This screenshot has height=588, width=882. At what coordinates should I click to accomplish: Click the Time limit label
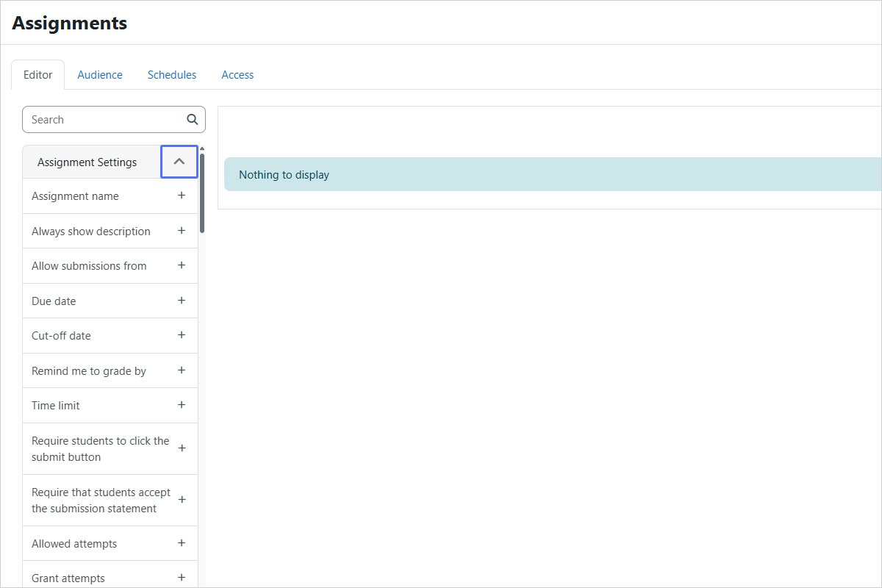click(x=56, y=406)
